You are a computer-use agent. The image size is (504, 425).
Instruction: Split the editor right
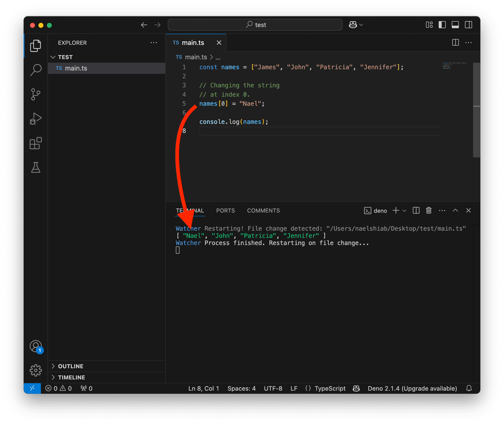[x=455, y=43]
